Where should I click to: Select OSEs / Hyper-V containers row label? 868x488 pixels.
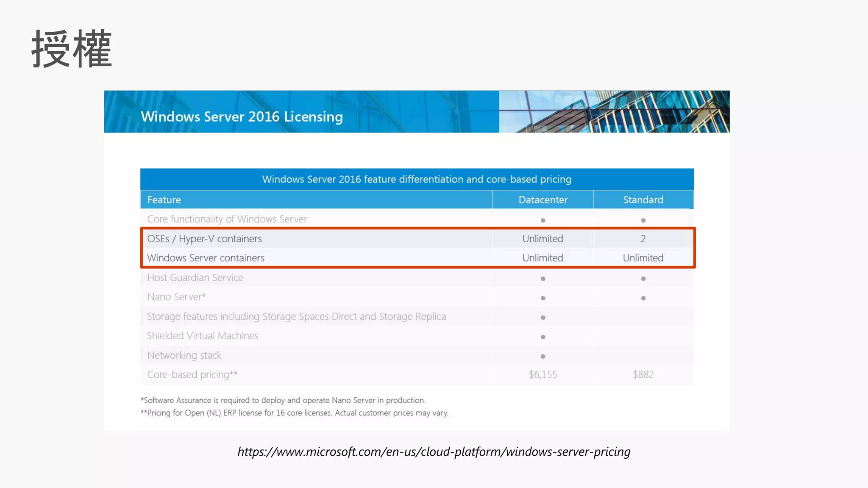point(204,238)
